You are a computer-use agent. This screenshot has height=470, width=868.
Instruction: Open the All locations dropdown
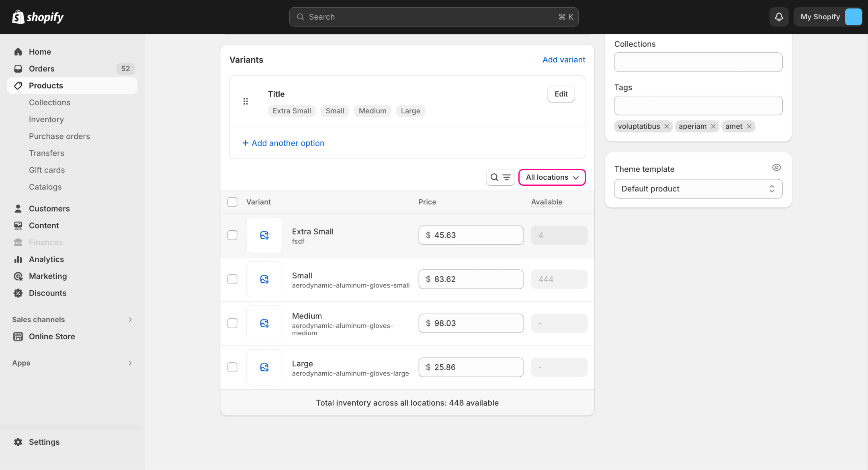click(x=552, y=177)
